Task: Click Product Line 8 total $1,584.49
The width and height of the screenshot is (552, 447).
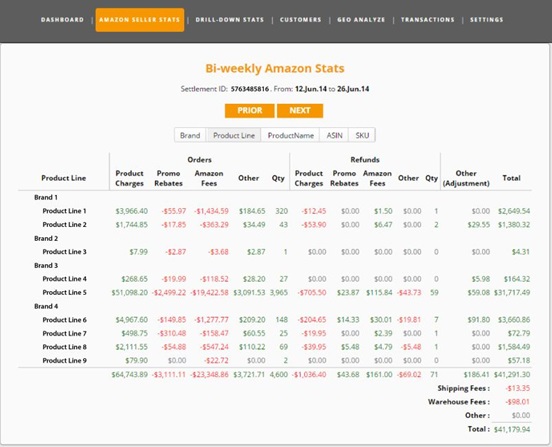Action: pyautogui.click(x=514, y=347)
